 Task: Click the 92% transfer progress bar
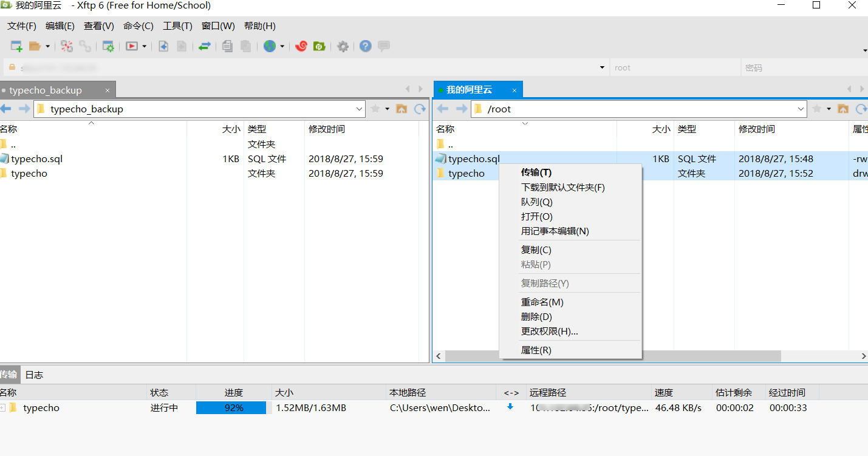click(231, 408)
